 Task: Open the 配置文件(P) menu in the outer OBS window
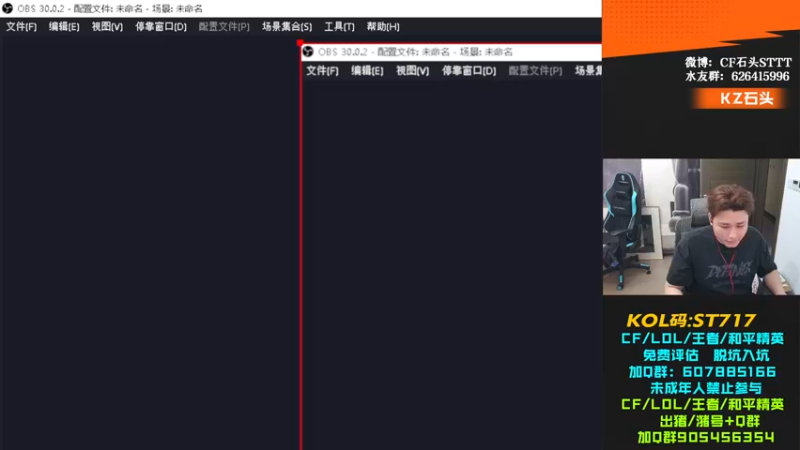pos(224,27)
